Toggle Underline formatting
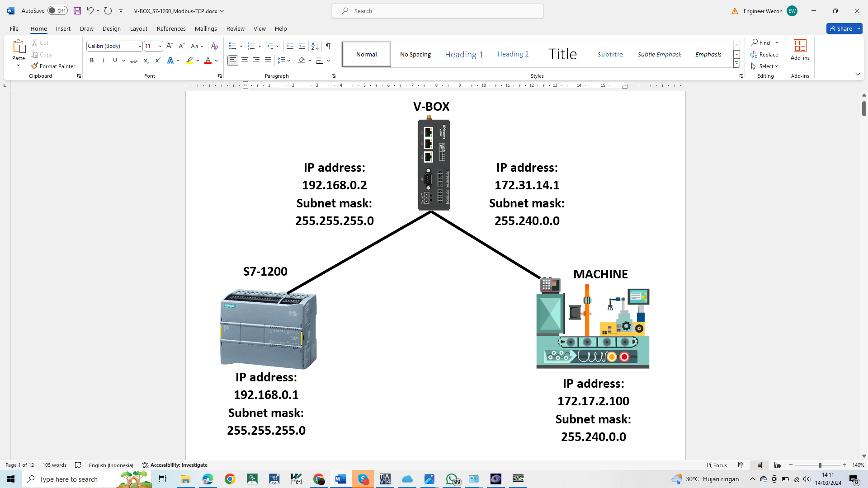868x488 pixels. point(115,61)
